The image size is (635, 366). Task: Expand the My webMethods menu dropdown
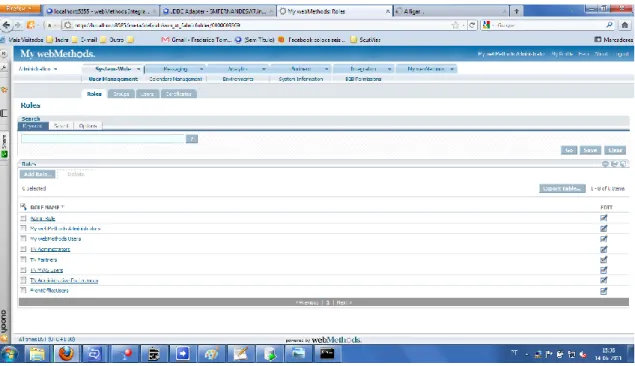click(x=452, y=69)
